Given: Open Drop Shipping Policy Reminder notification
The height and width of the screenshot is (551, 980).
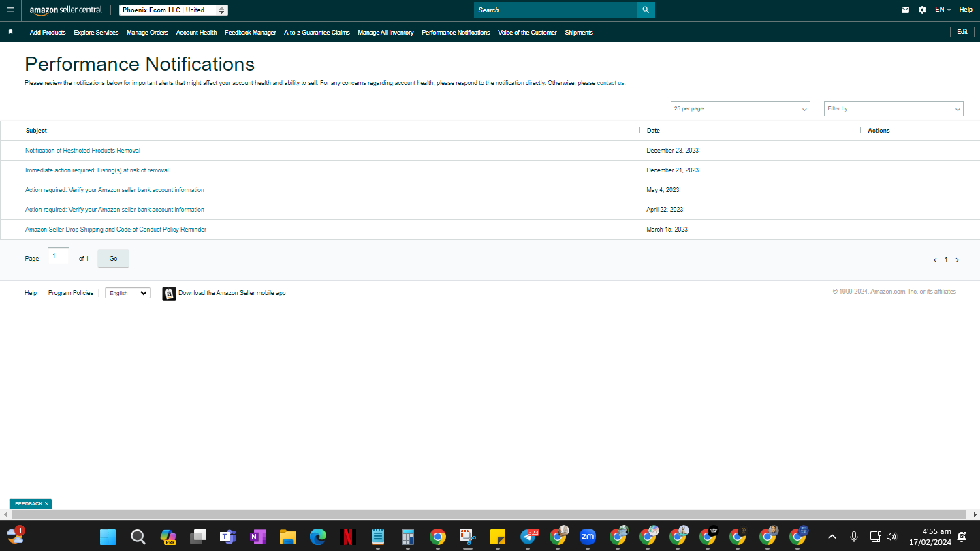Looking at the screenshot, I should pos(116,230).
